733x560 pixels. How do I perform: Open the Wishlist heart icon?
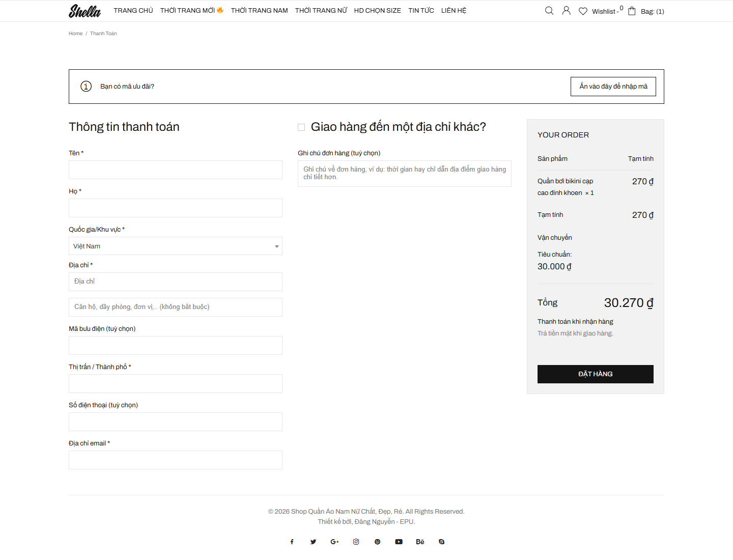point(583,11)
